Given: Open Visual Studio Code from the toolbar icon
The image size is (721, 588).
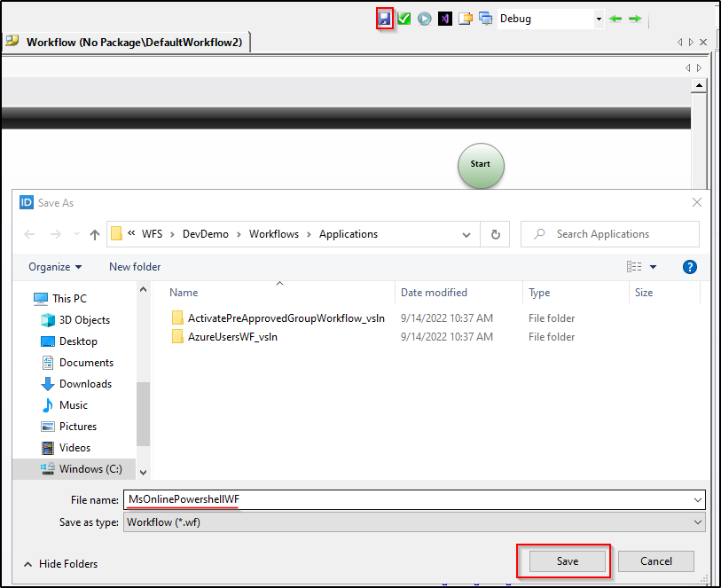Looking at the screenshot, I should (x=444, y=18).
